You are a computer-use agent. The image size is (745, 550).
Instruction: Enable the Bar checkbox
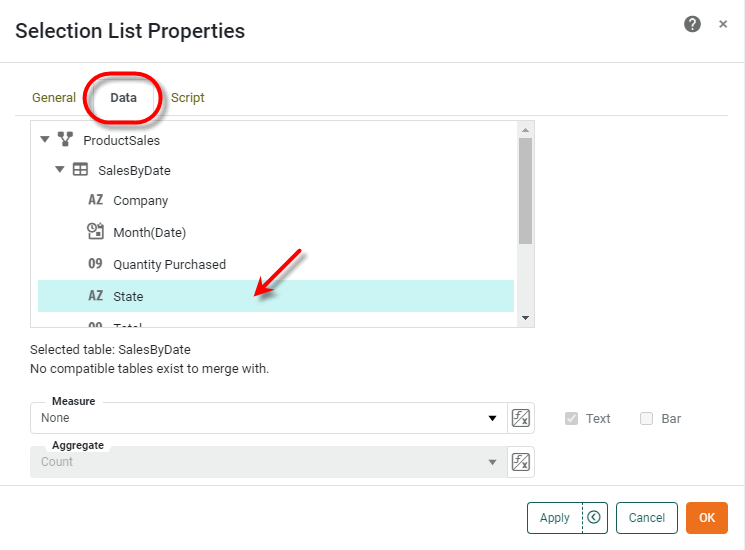click(x=647, y=418)
